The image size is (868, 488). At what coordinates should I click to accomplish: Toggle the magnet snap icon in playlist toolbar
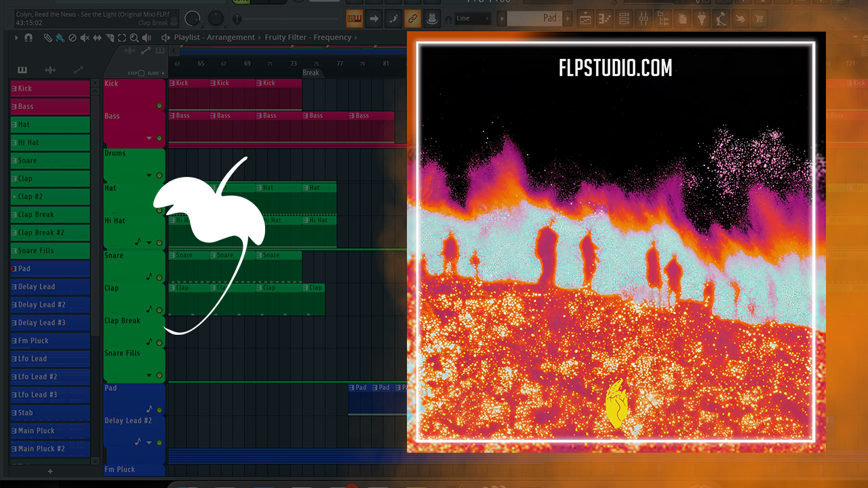[28, 38]
